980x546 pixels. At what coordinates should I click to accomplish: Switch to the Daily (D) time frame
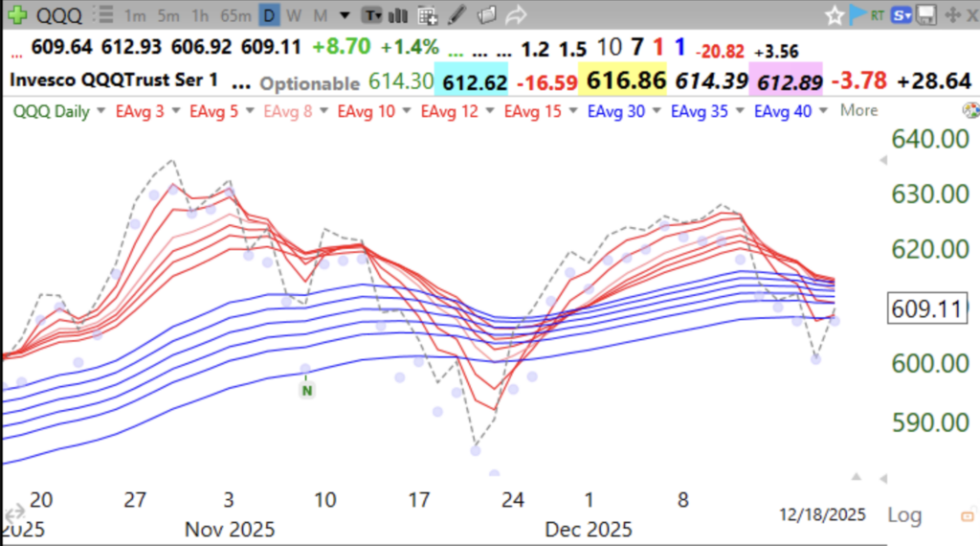pos(269,16)
